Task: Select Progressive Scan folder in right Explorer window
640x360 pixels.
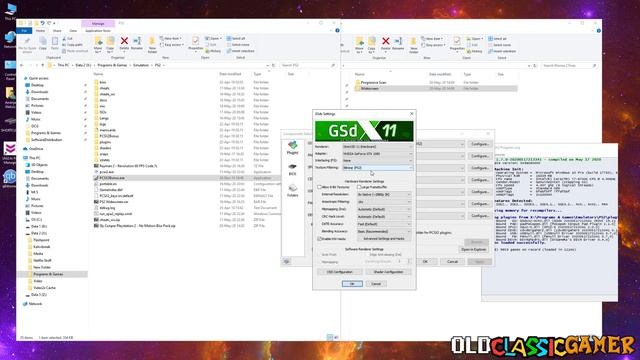Action: click(436, 82)
